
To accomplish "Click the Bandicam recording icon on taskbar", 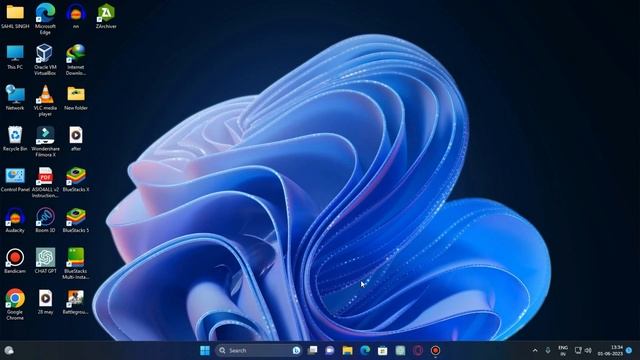I will [436, 350].
